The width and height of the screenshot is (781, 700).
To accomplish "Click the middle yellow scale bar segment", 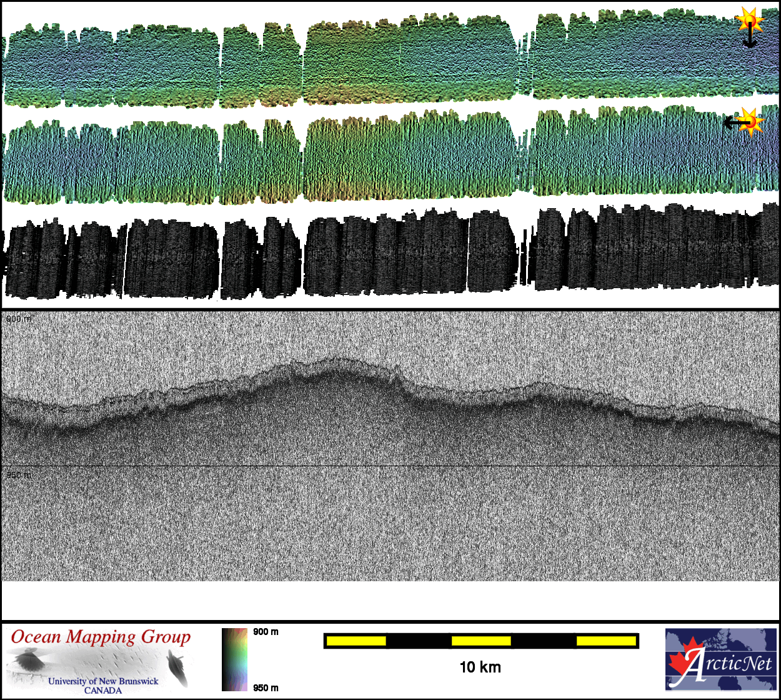I will click(480, 641).
